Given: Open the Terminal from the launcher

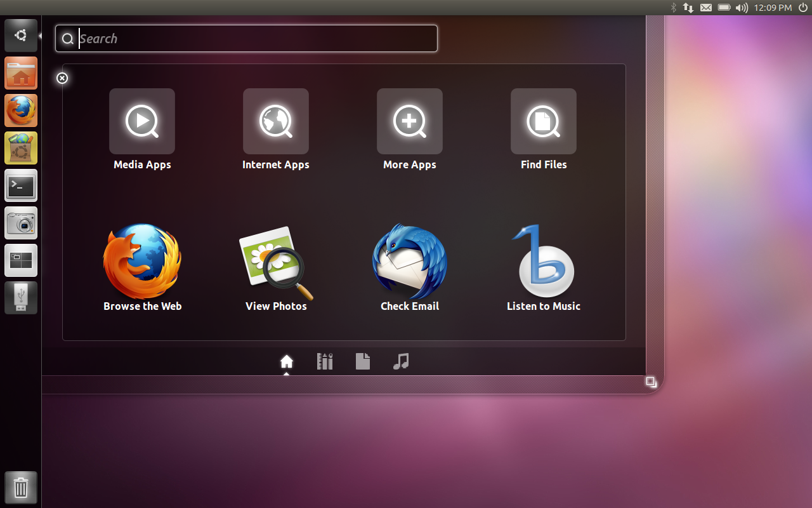Looking at the screenshot, I should (x=20, y=185).
